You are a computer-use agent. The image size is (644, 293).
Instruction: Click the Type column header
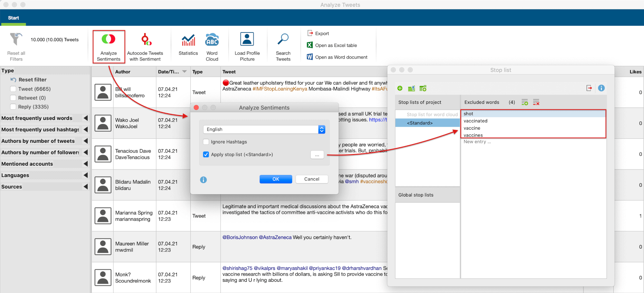[205, 72]
